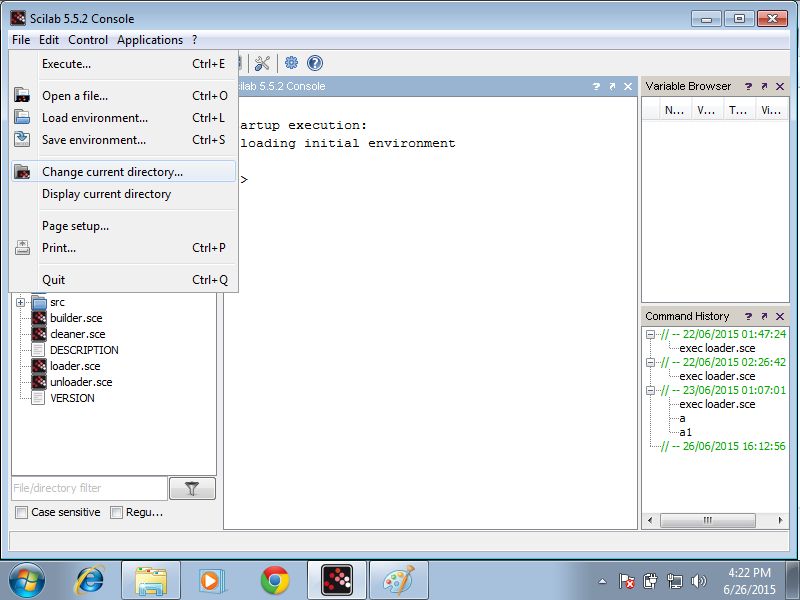Click inside the File/directory filter field
The height and width of the screenshot is (600, 800).
pyautogui.click(x=88, y=487)
